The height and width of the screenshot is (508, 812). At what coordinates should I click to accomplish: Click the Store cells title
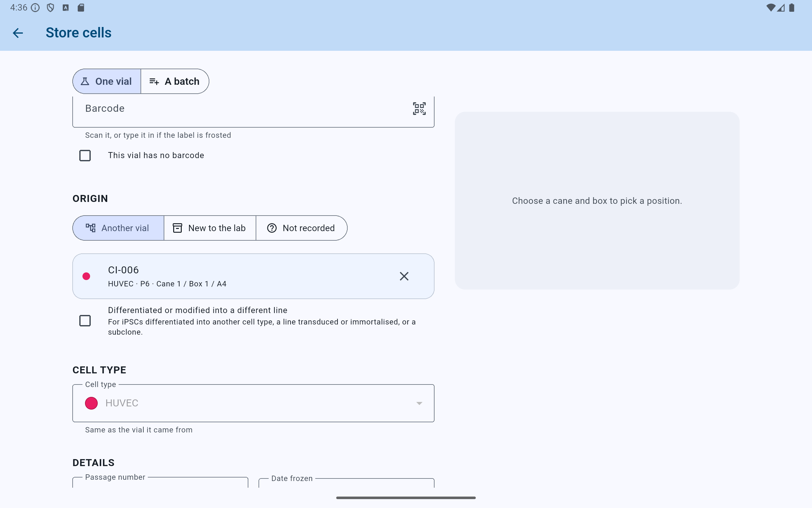(79, 33)
